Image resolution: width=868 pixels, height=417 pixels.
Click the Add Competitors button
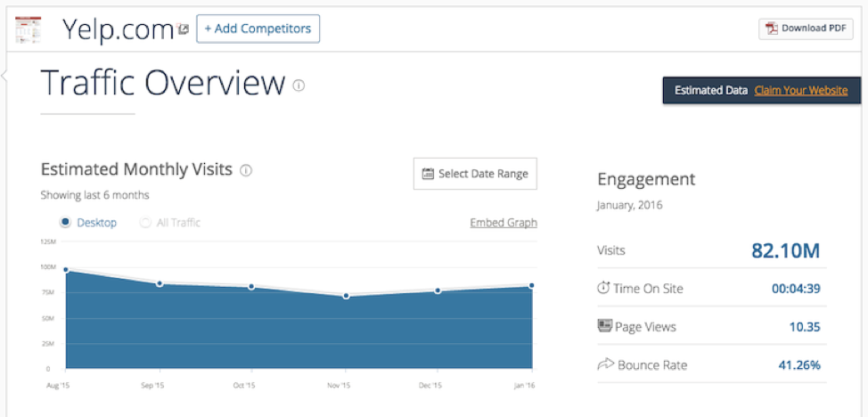point(258,29)
